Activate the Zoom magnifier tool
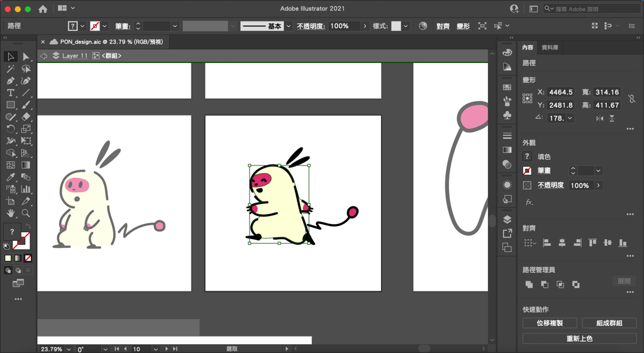 [26, 213]
